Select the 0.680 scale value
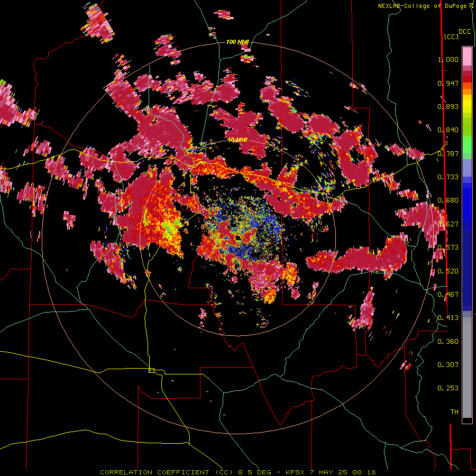 pyautogui.click(x=448, y=200)
